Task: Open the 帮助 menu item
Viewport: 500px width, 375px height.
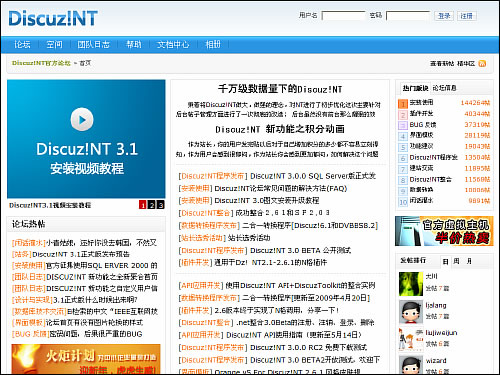Action: pyautogui.click(x=134, y=44)
